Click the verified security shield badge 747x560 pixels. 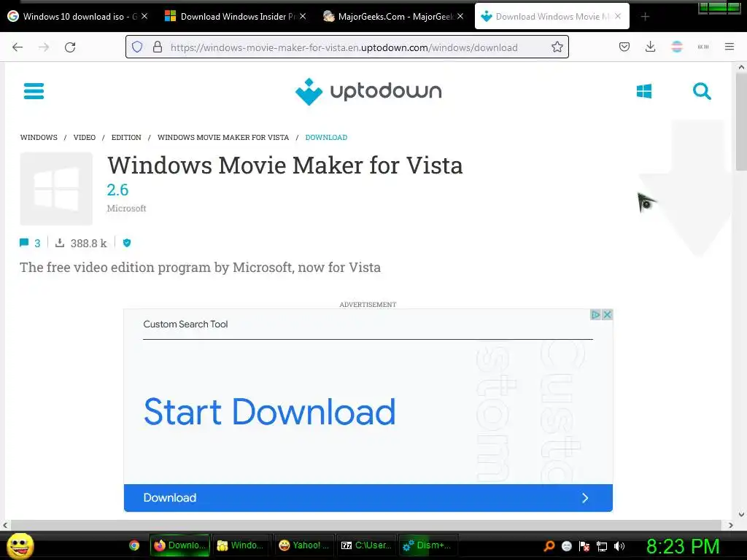point(127,243)
